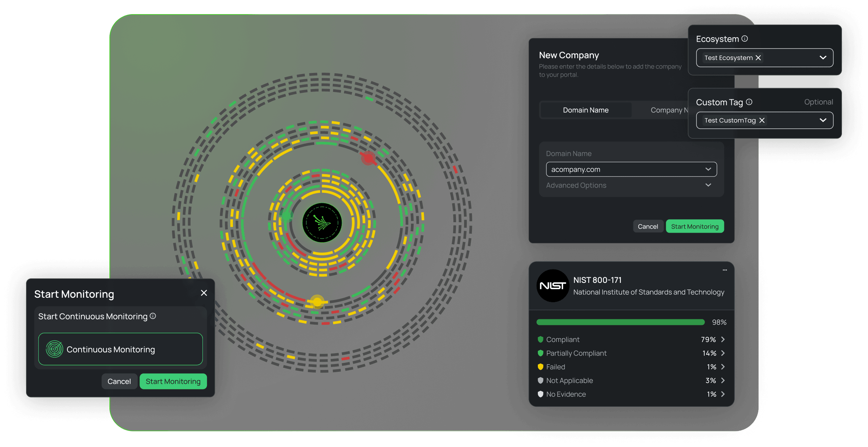
Task: Select the Continuous Monitoring option
Action: [120, 349]
